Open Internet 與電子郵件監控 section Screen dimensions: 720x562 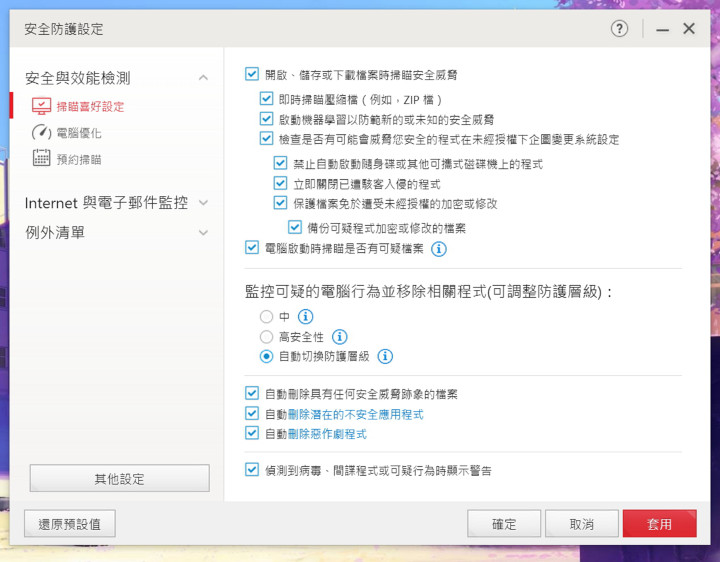pos(106,202)
